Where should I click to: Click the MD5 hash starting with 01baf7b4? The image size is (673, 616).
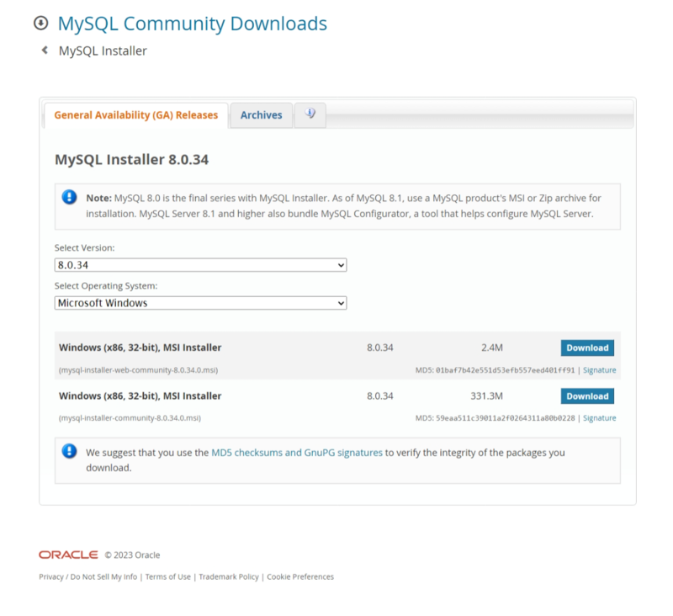(506, 370)
